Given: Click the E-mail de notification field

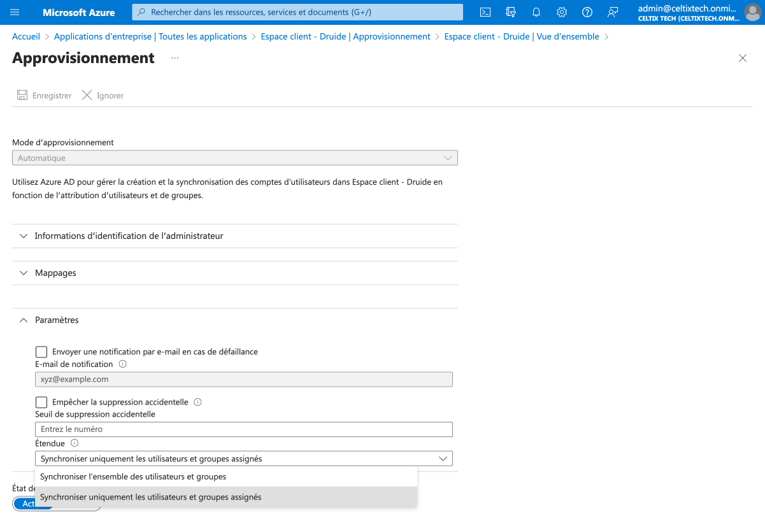Looking at the screenshot, I should point(244,379).
